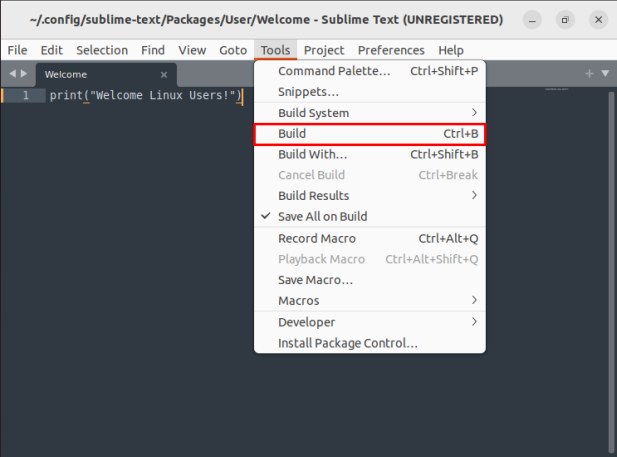Screen dimensions: 617x457
Task: Click the print line in the editor
Action: pyautogui.click(x=146, y=95)
